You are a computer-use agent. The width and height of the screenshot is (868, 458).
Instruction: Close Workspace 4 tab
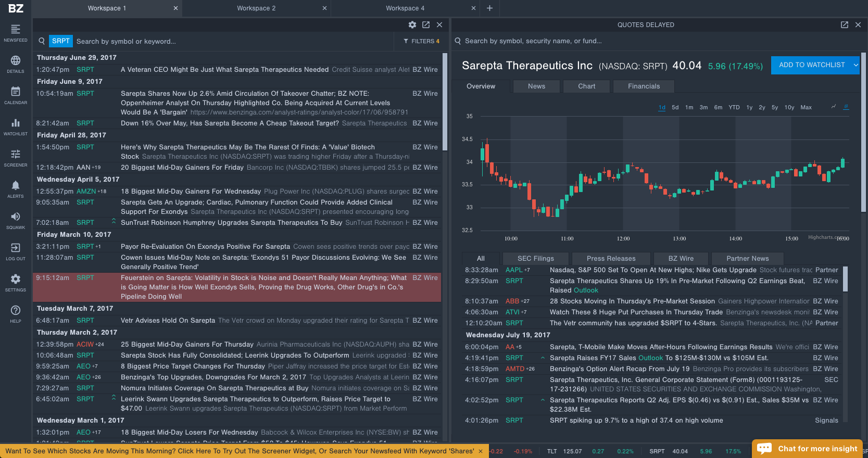(473, 8)
